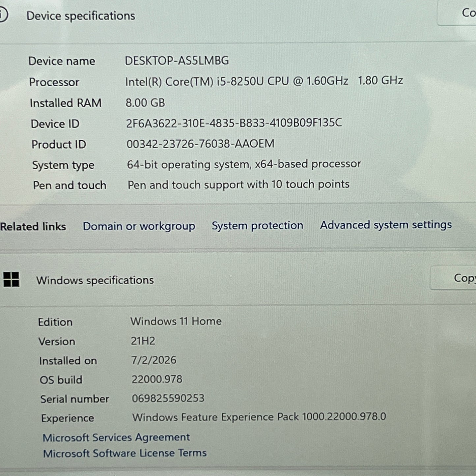Viewport: 476px width, 476px height.
Task: Open the System protection link
Action: click(x=257, y=226)
